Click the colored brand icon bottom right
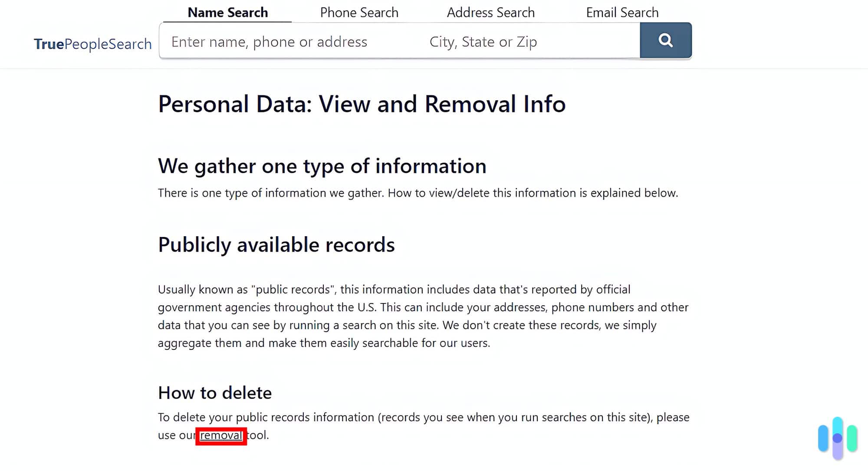The width and height of the screenshot is (868, 471). tap(838, 438)
